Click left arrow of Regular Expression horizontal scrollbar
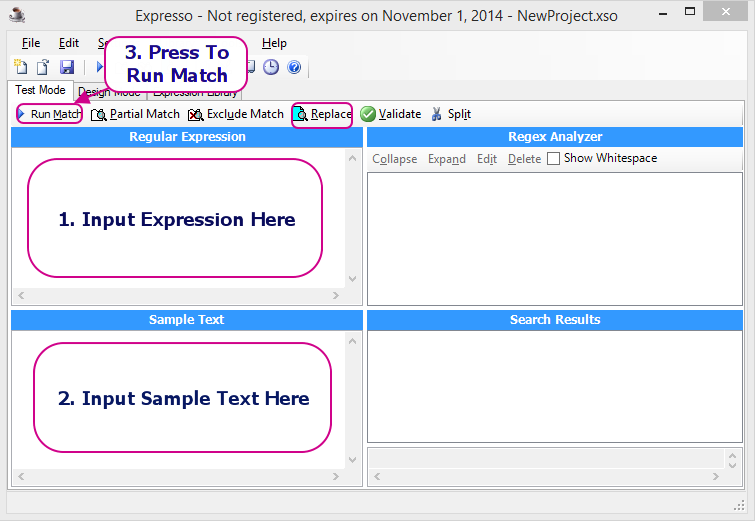 click(21, 295)
